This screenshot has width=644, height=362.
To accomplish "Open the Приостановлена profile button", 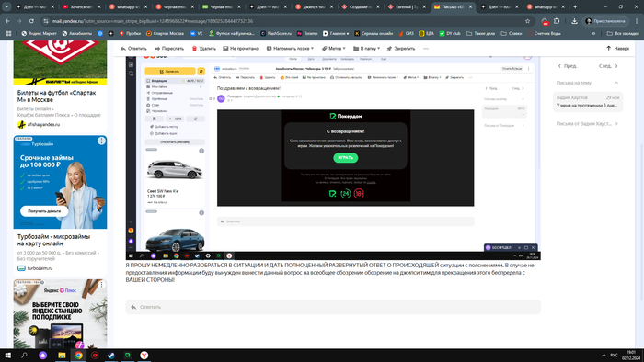I will (605, 21).
